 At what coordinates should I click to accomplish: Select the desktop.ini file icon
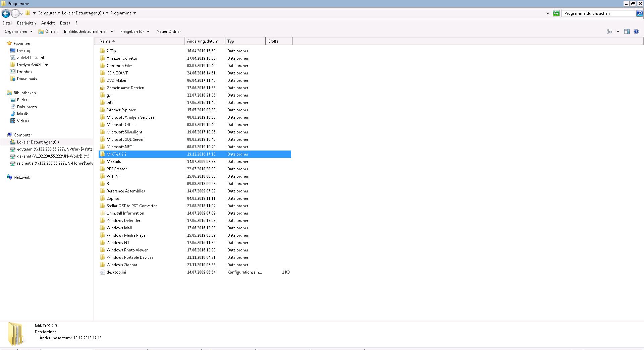pos(102,272)
